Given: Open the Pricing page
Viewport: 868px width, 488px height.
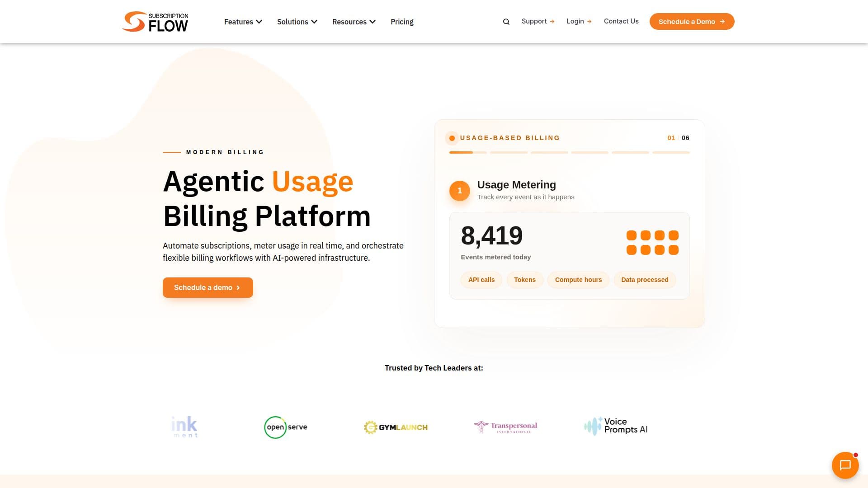Looking at the screenshot, I should pos(402,22).
